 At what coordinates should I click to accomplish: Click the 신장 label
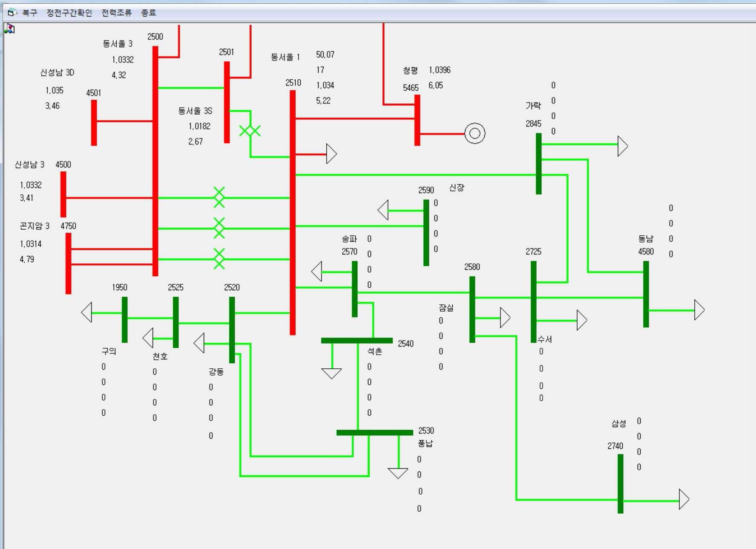(457, 188)
